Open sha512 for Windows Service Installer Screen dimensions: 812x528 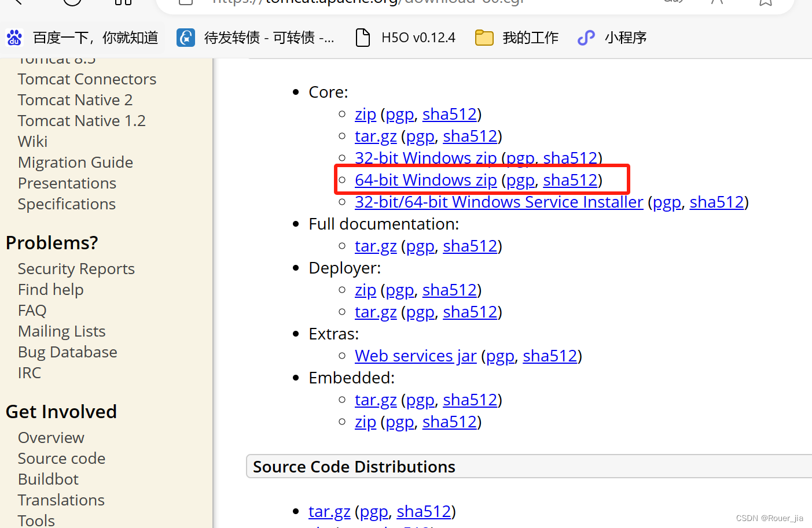click(x=717, y=202)
